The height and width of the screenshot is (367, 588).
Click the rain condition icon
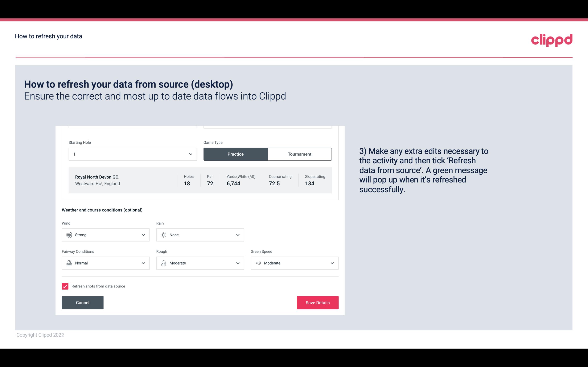pyautogui.click(x=163, y=235)
